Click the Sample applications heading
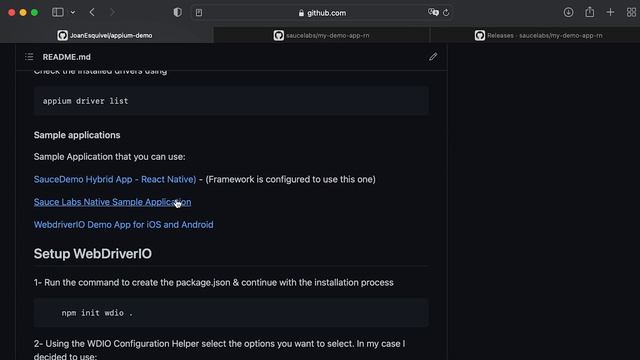 (x=77, y=135)
